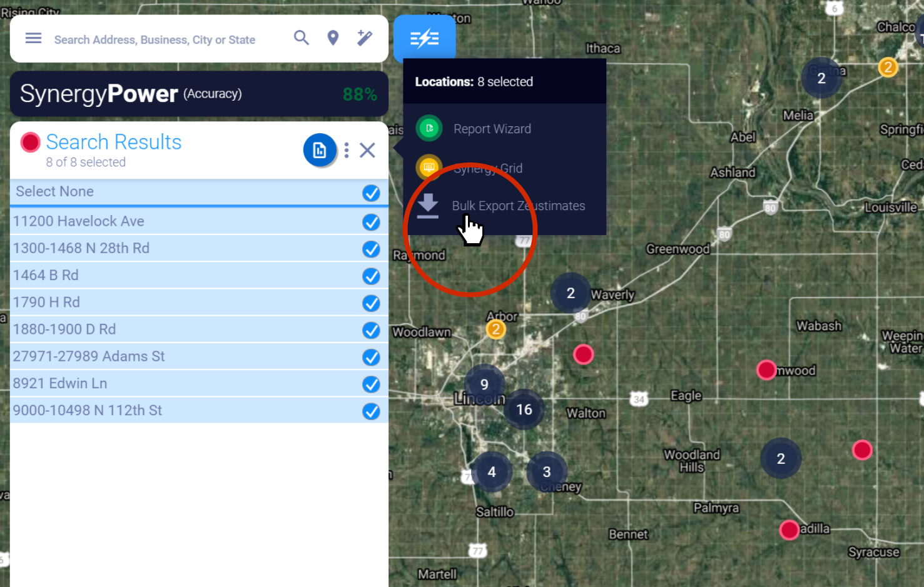924x587 pixels.
Task: Click the dark cluster 2 near Ithaca
Action: (821, 78)
